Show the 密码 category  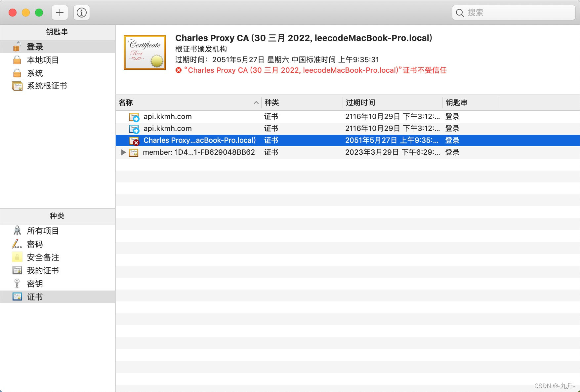coord(58,244)
